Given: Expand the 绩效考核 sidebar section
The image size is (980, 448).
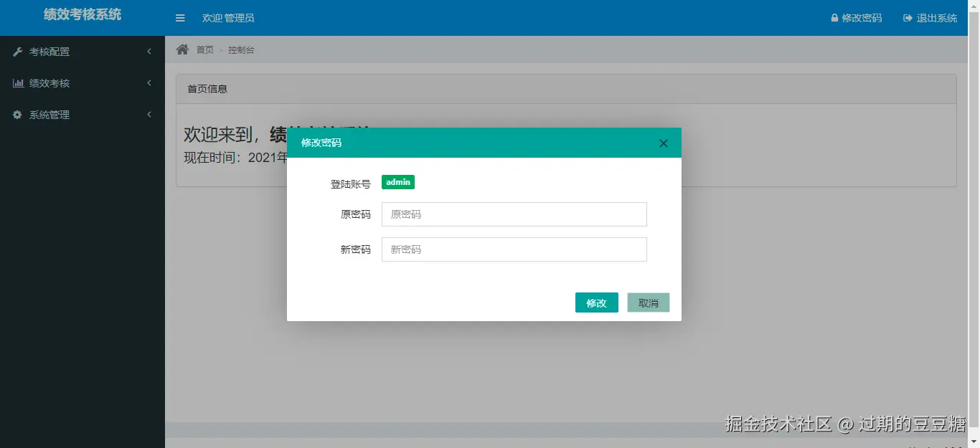Looking at the screenshot, I should click(50, 82).
